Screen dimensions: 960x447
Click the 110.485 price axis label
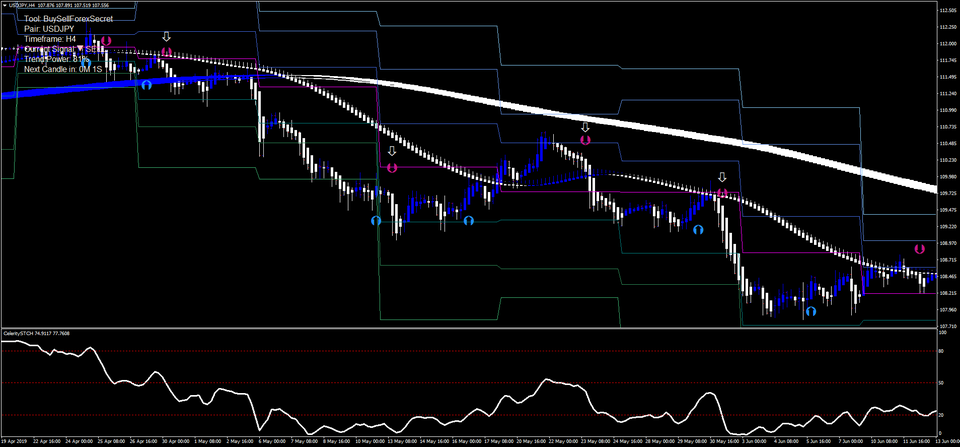948,143
